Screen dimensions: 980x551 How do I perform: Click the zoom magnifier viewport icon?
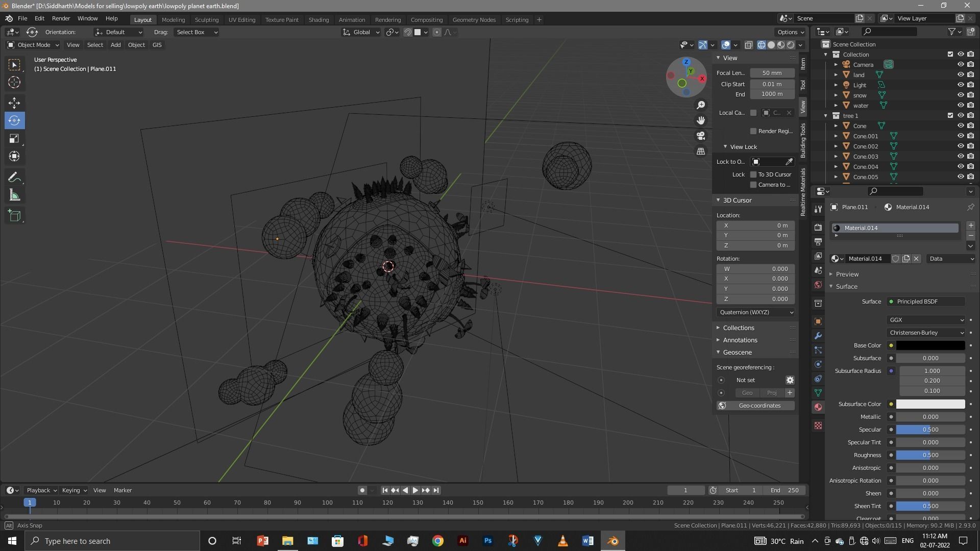point(701,105)
